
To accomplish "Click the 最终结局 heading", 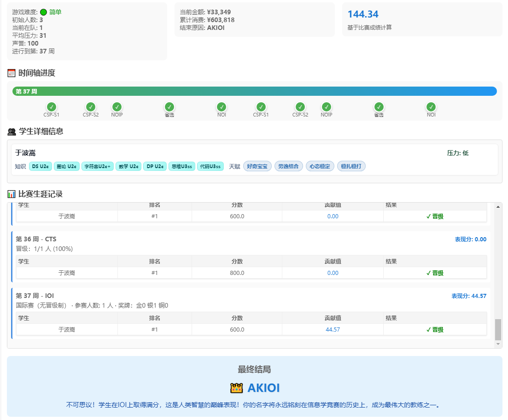I will [254, 369].
